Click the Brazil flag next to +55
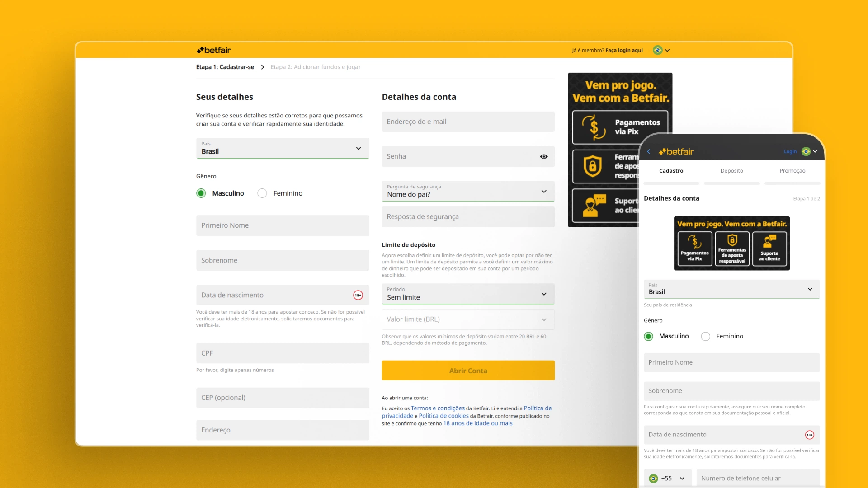Viewport: 868px width, 488px height. coord(654,478)
